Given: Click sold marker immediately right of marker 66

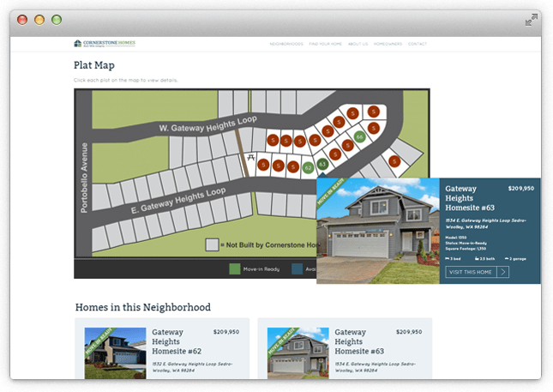Looking at the screenshot, I should pos(373,128).
